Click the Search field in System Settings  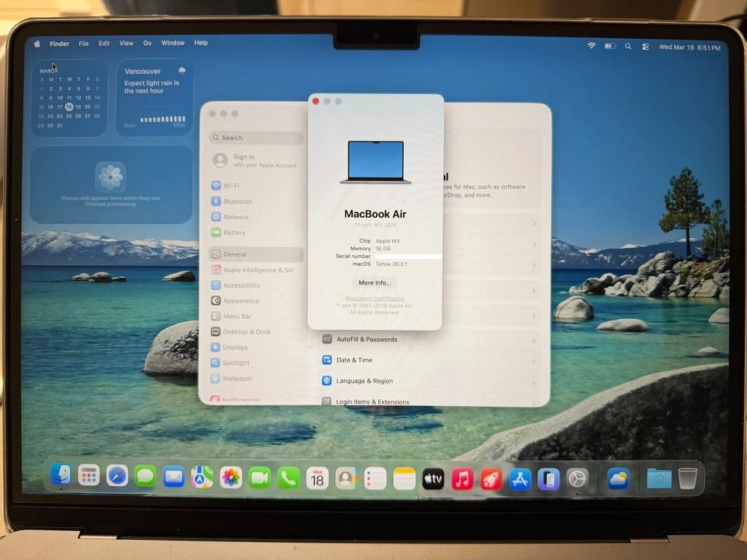coord(256,138)
